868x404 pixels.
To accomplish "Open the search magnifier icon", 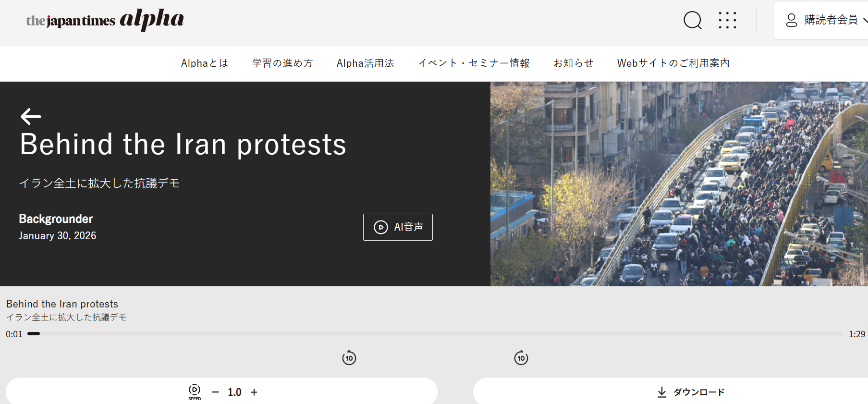I will click(x=692, y=20).
